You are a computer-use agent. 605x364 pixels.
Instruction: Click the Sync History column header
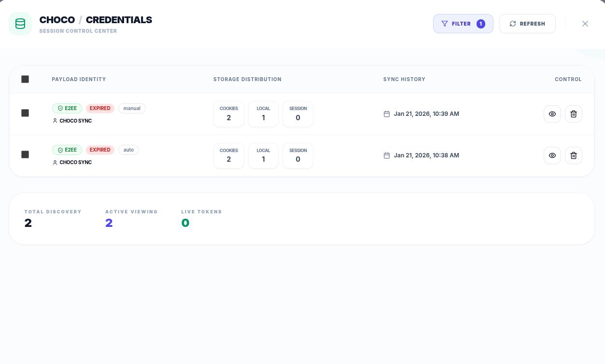point(404,79)
